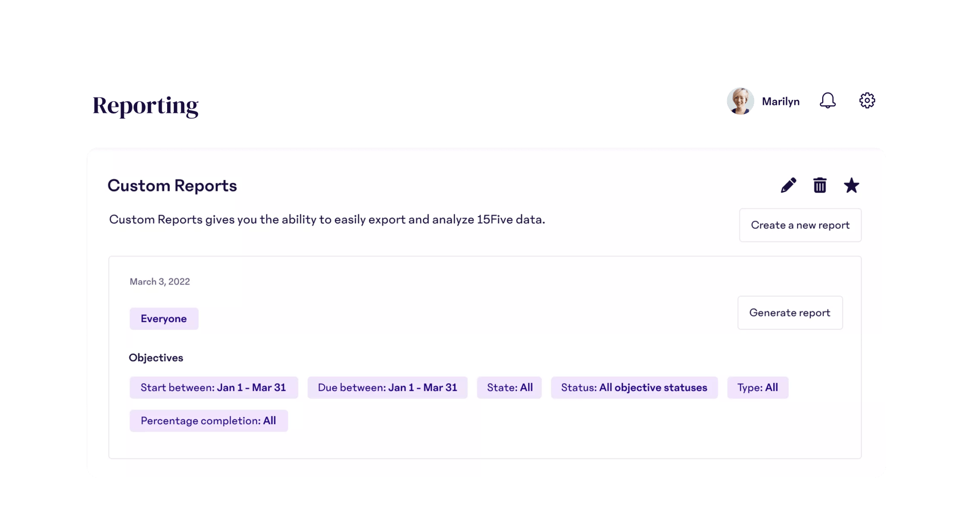Click the Type: All filter tag
This screenshot has height=532, width=980.
tap(758, 387)
